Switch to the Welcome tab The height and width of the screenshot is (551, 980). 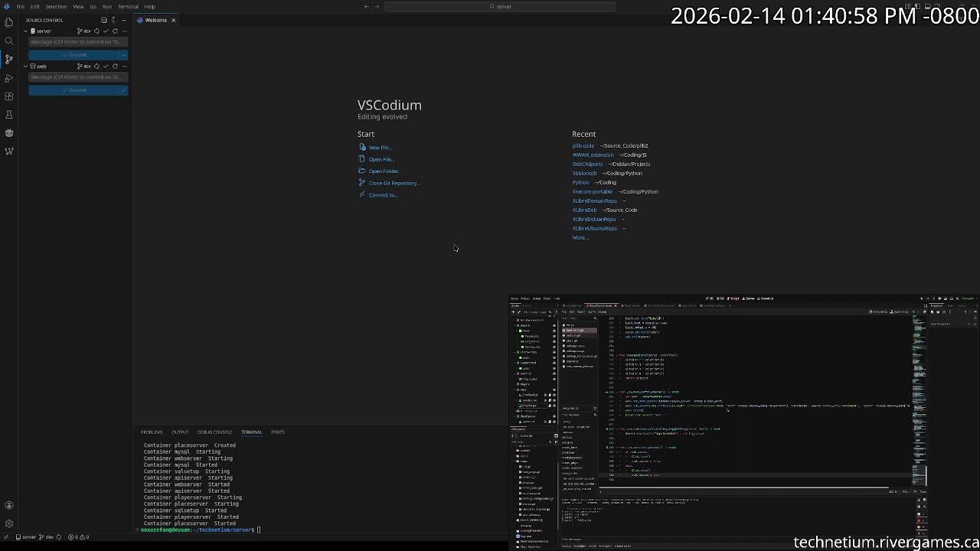click(155, 20)
